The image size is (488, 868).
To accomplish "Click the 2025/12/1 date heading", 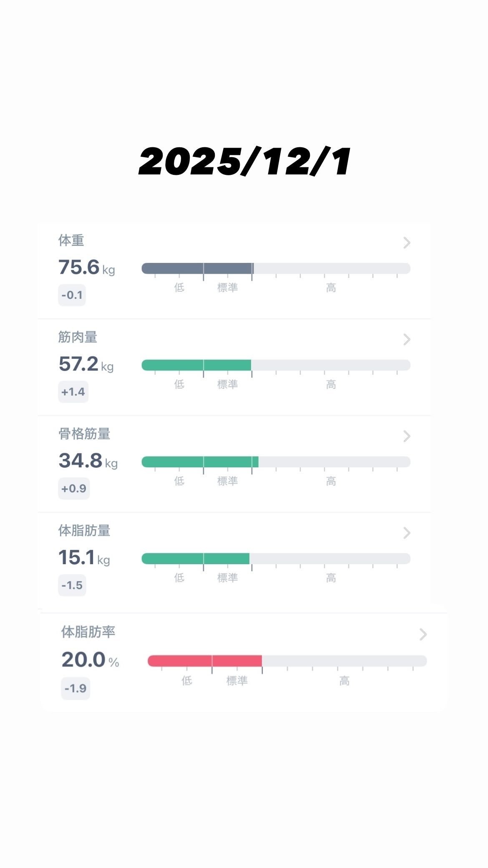I will pyautogui.click(x=244, y=162).
